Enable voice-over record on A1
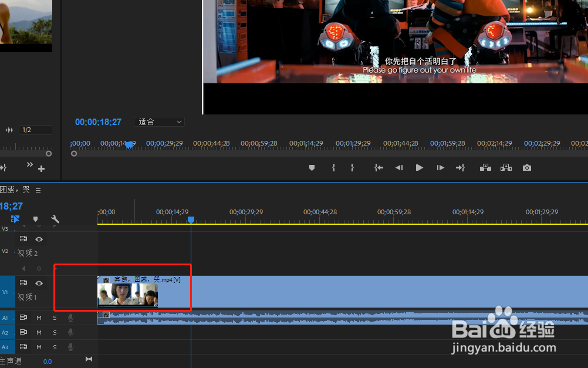Viewport: 588px width, 368px height. [x=70, y=318]
